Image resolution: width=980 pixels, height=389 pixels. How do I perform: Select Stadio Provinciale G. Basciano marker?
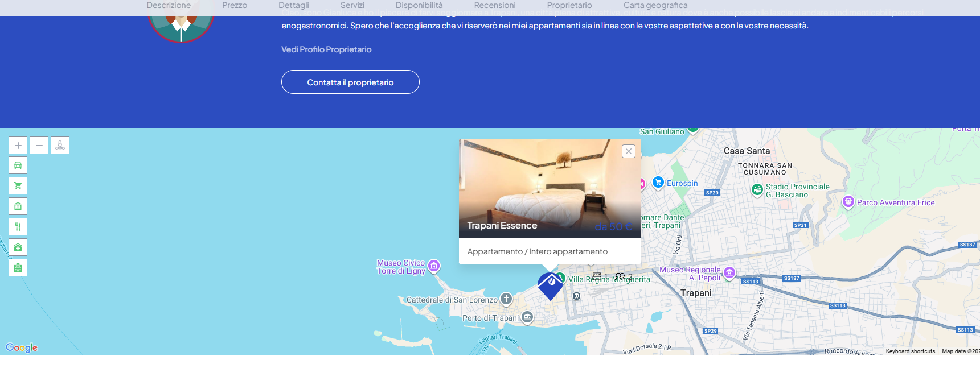[x=757, y=190]
